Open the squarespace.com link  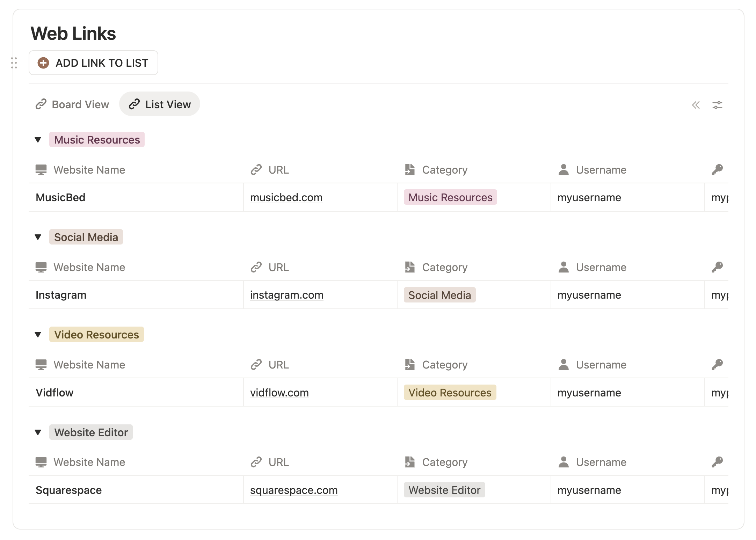click(294, 490)
